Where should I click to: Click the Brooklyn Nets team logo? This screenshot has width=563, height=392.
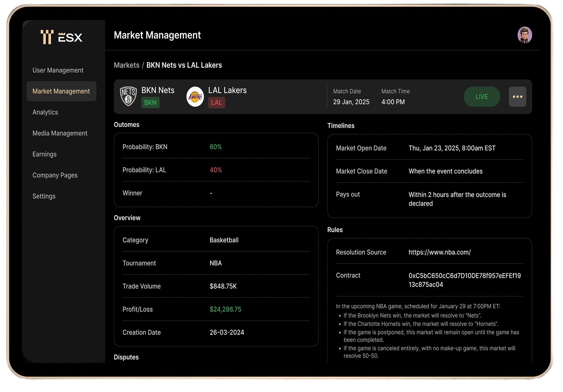128,96
